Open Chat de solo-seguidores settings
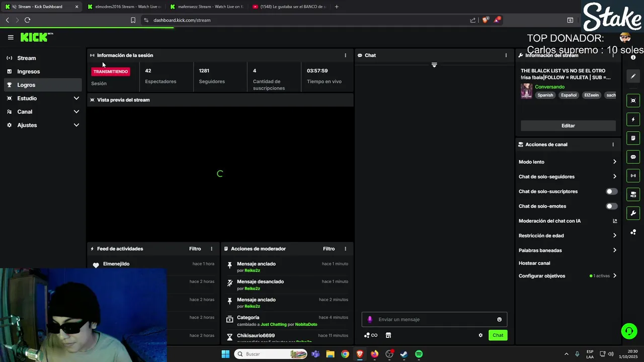The width and height of the screenshot is (644, 362). (568, 176)
